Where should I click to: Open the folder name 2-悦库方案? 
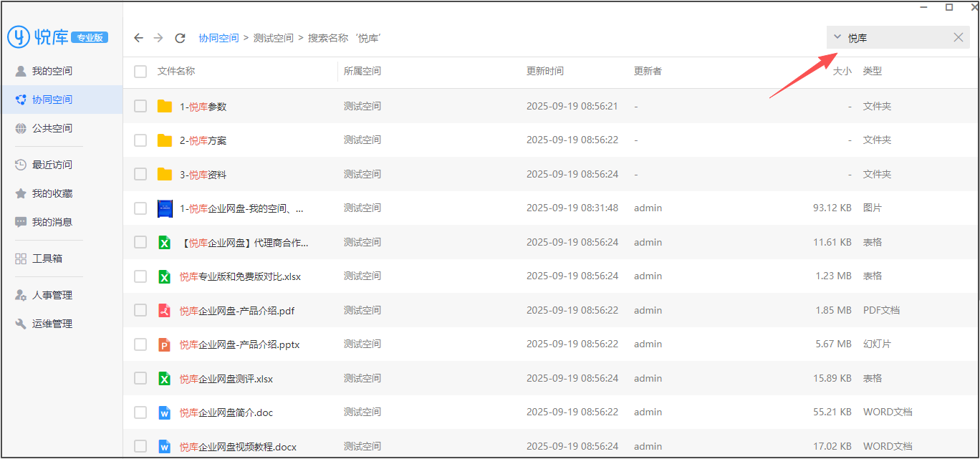[x=203, y=140]
